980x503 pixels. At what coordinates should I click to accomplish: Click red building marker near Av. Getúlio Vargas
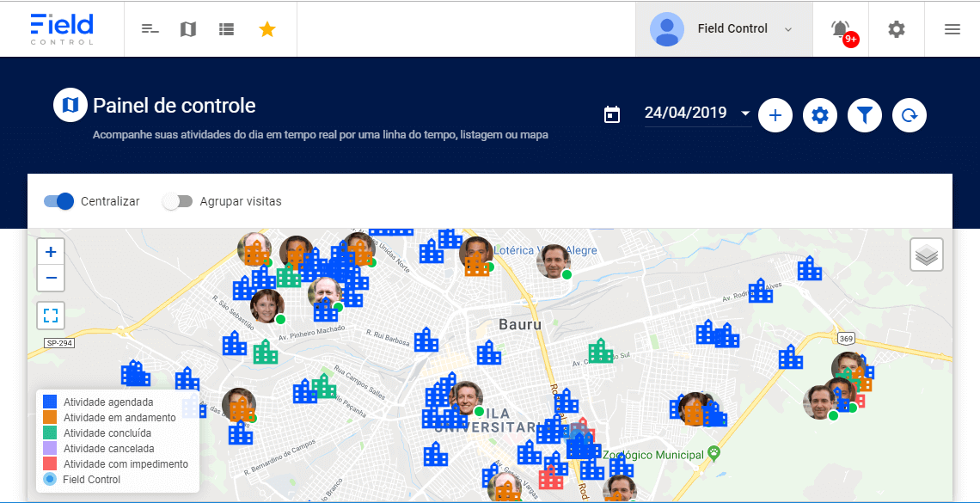point(551,477)
